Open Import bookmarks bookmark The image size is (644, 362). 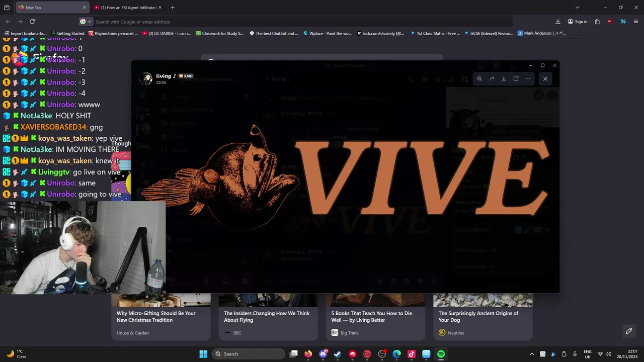25,33
